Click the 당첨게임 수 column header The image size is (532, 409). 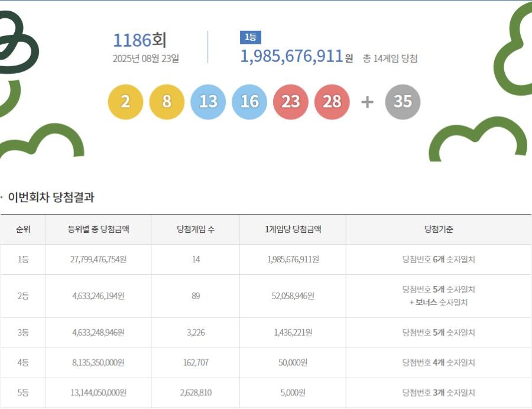point(195,229)
